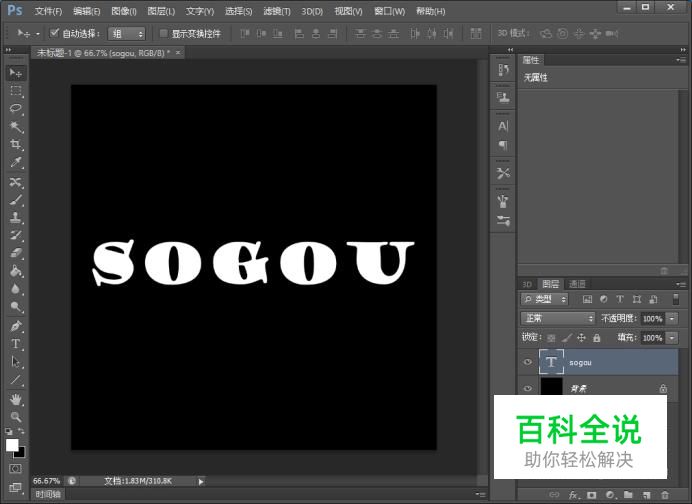Screen dimensions: 692x504
Task: Open the blend mode dropdown
Action: point(558,318)
